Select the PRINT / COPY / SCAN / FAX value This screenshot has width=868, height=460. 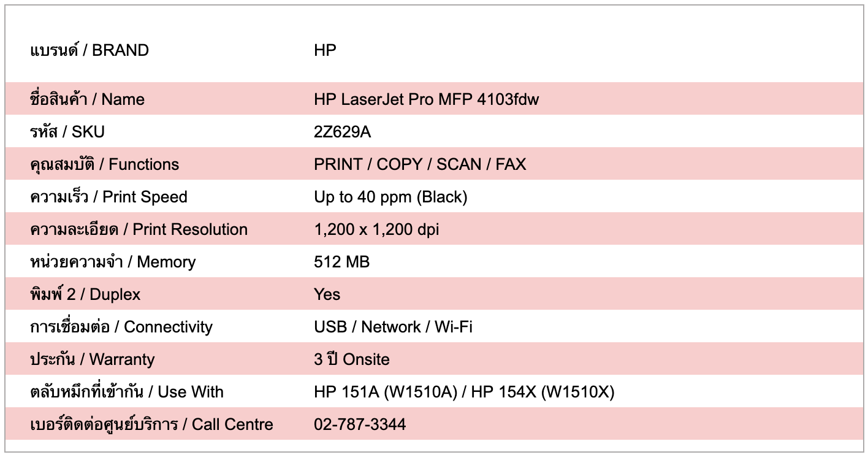click(x=420, y=164)
